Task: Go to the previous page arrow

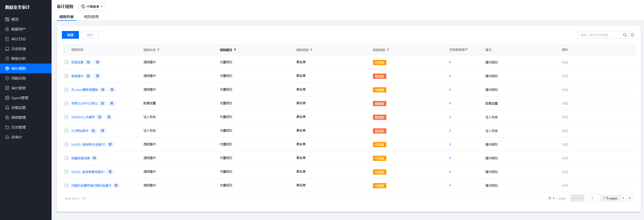Action: (x=581, y=198)
